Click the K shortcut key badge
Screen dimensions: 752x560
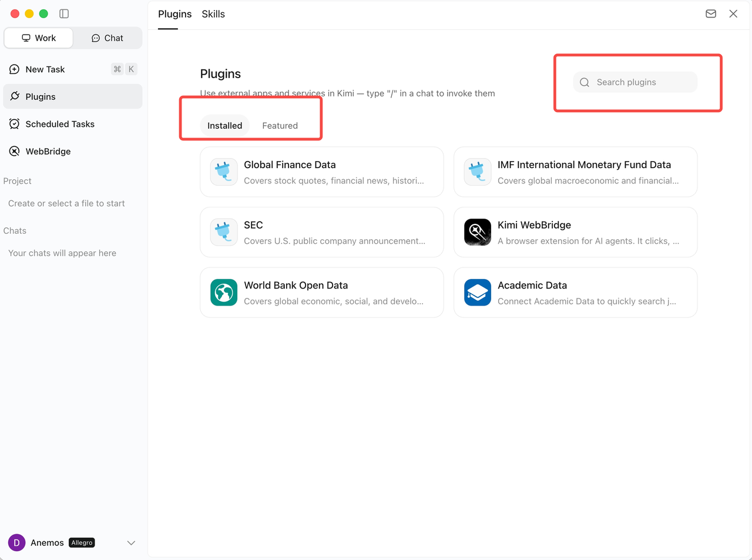(131, 69)
